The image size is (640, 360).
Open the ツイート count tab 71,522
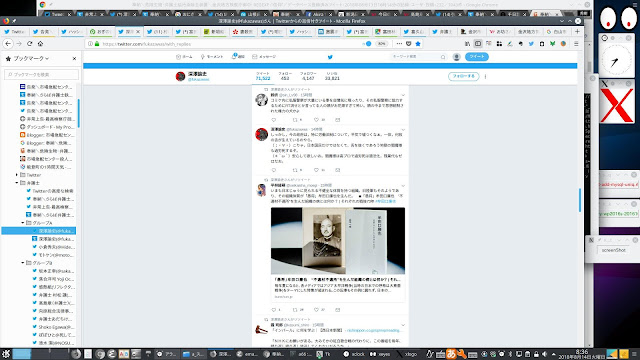click(x=263, y=76)
